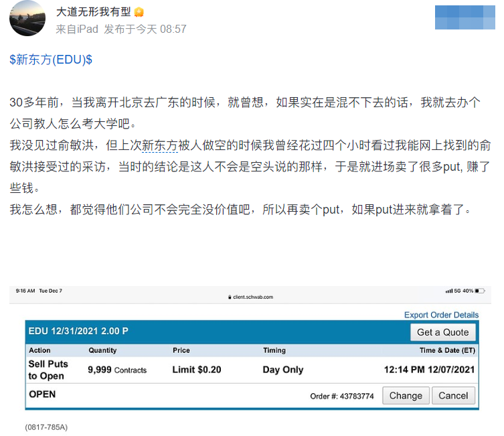Viewport: 504px width, 436px height.
Task: Open the poster's profile avatar
Action: 27,17
